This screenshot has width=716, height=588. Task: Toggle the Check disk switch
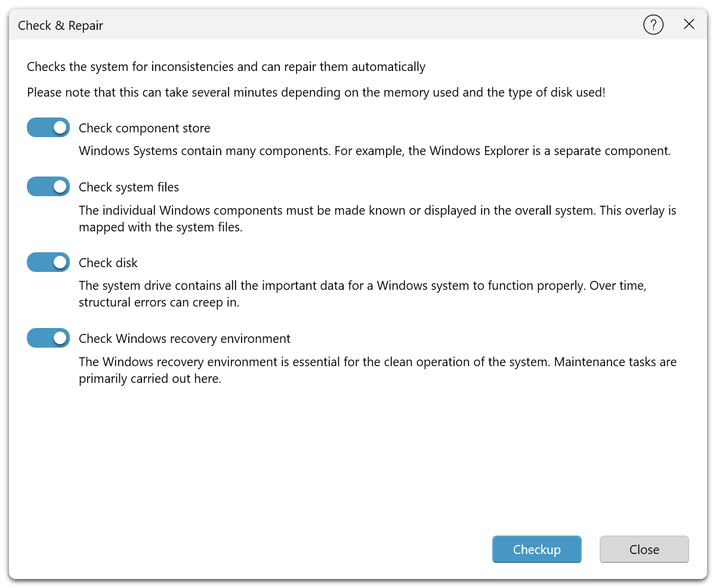pos(48,262)
